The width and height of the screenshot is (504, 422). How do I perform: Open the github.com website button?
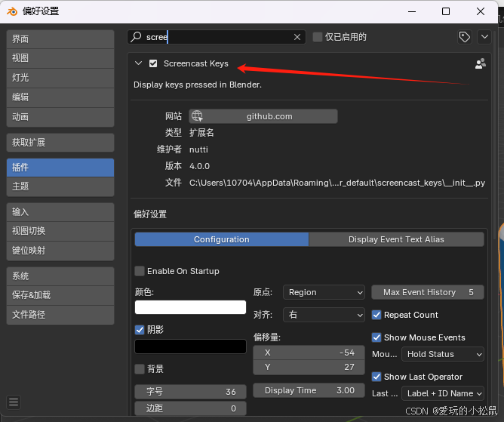click(263, 116)
